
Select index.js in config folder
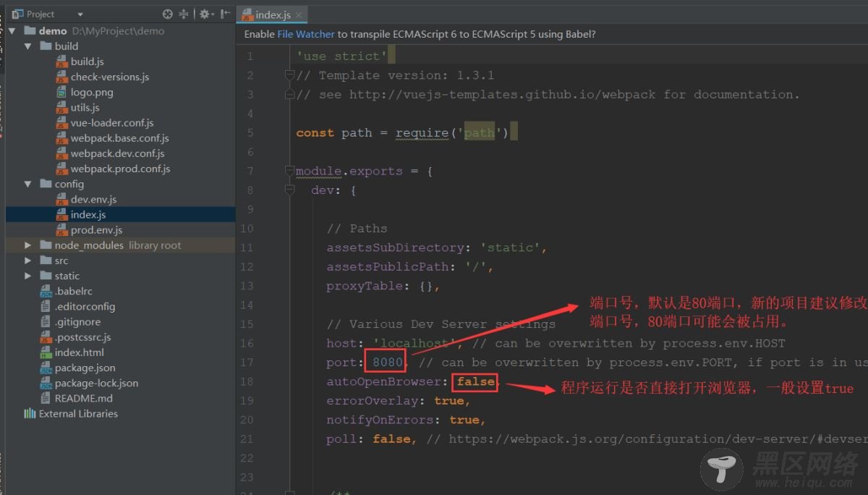88,214
